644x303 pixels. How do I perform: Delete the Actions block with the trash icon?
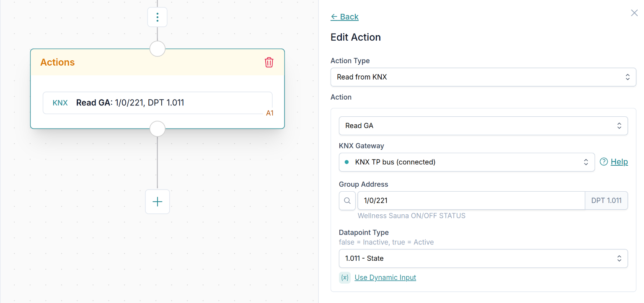click(269, 62)
